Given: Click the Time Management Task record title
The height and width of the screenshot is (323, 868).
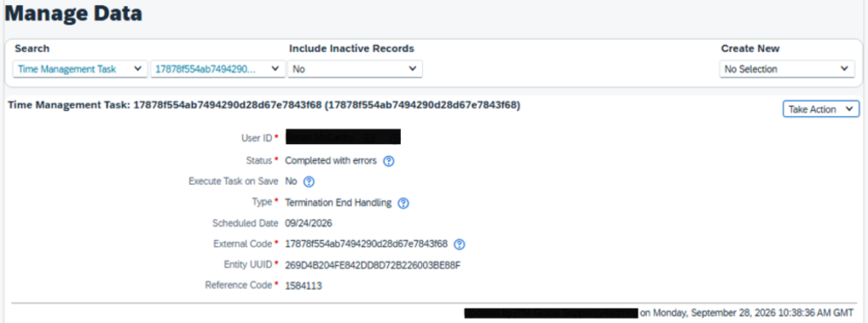Looking at the screenshot, I should (x=264, y=105).
